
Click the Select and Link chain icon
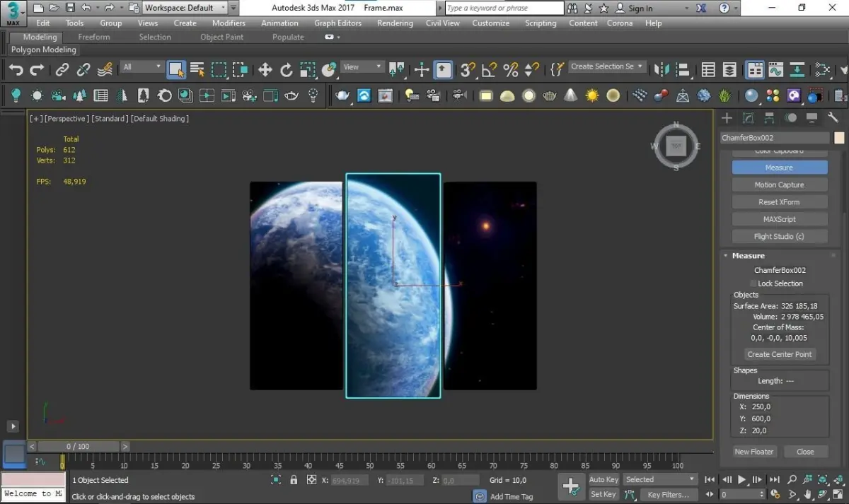pyautogui.click(x=62, y=69)
